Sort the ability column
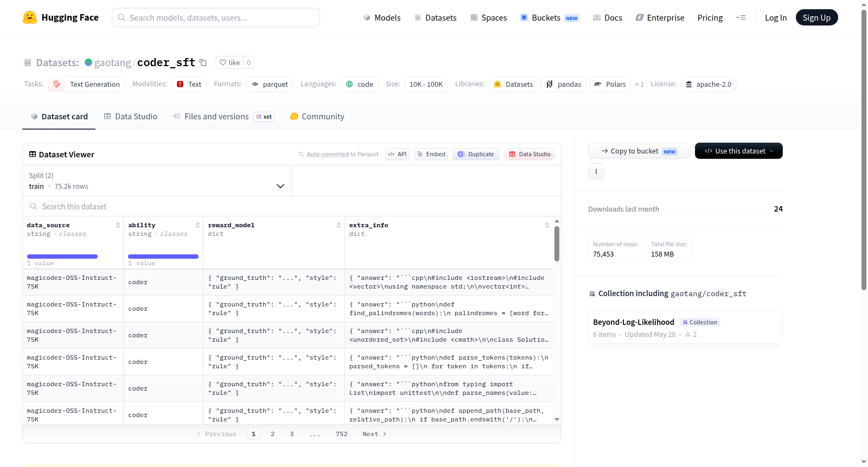The width and height of the screenshot is (868, 467). coord(197,225)
